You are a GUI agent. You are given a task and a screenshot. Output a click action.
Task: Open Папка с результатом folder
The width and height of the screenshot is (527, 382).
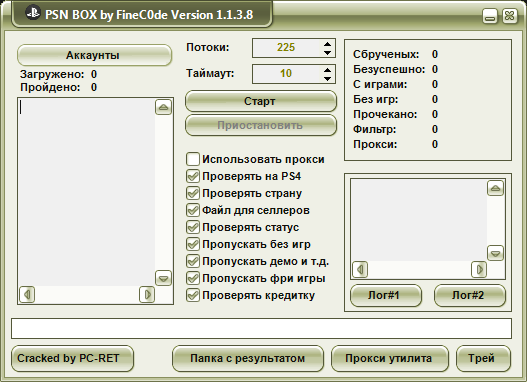[248, 358]
